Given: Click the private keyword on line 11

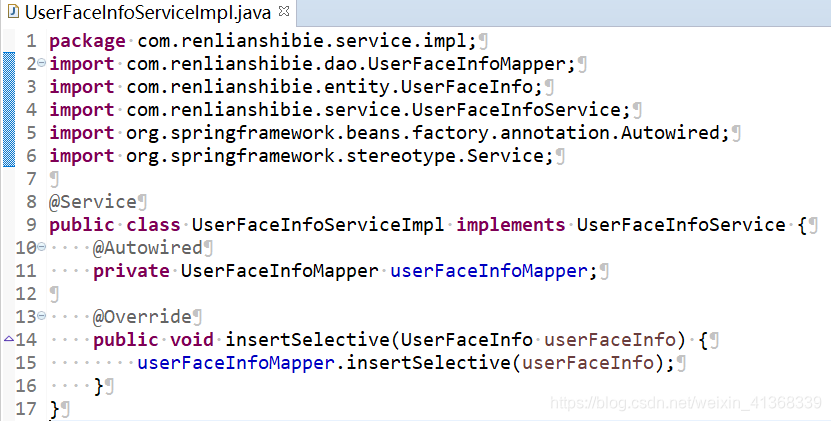Looking at the screenshot, I should (x=131, y=271).
